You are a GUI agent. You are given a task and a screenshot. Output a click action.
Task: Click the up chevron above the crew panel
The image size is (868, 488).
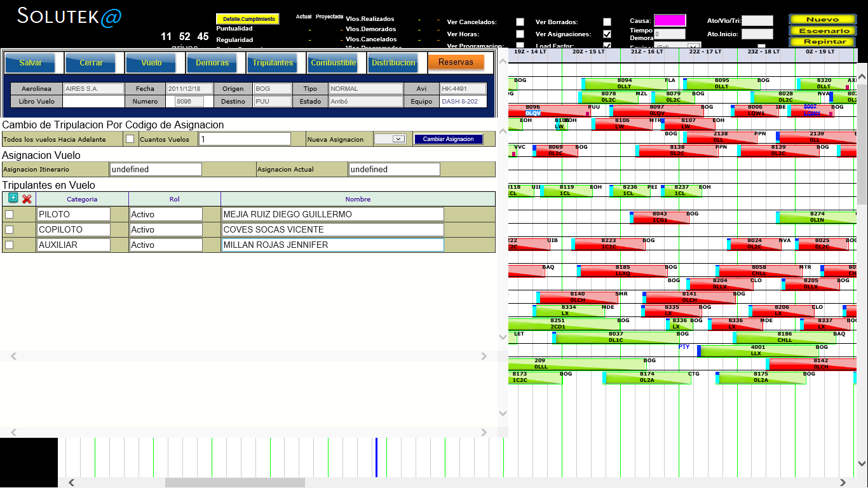point(503,131)
